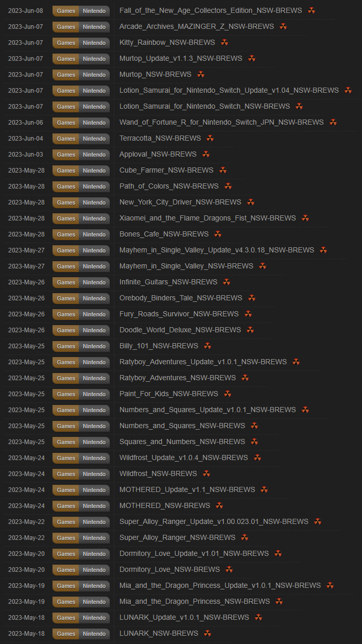The height and width of the screenshot is (644, 362).
Task: Click nuke icon beside Arcade_Archives_MAZINGER_Z release
Action: (283, 26)
